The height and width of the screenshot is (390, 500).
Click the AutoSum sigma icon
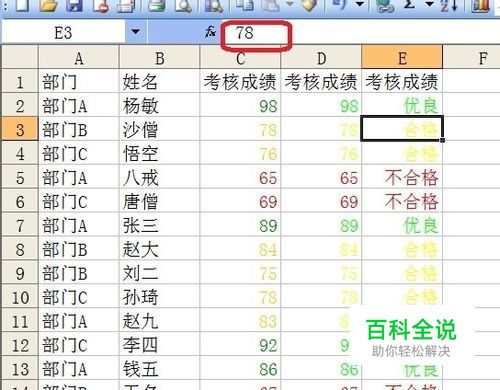point(409,4)
